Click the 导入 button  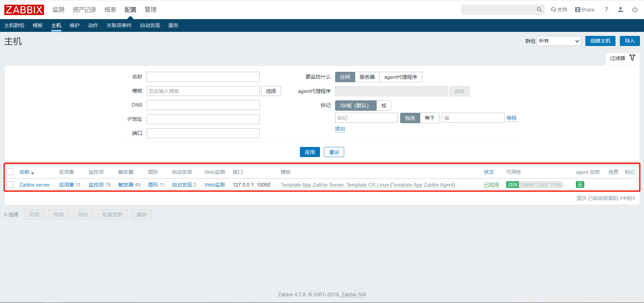pyautogui.click(x=630, y=41)
